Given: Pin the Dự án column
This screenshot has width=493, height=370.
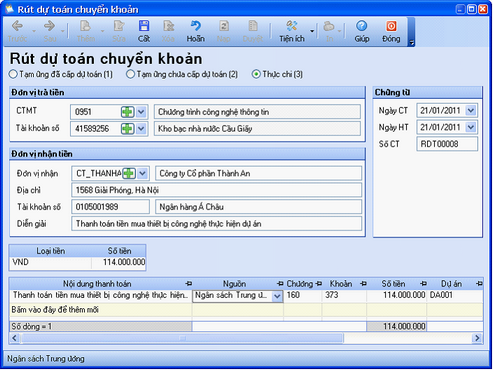Looking at the screenshot, I should [x=479, y=284].
